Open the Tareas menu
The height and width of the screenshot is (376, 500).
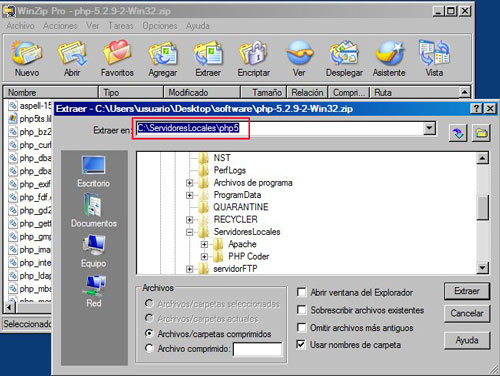point(121,26)
